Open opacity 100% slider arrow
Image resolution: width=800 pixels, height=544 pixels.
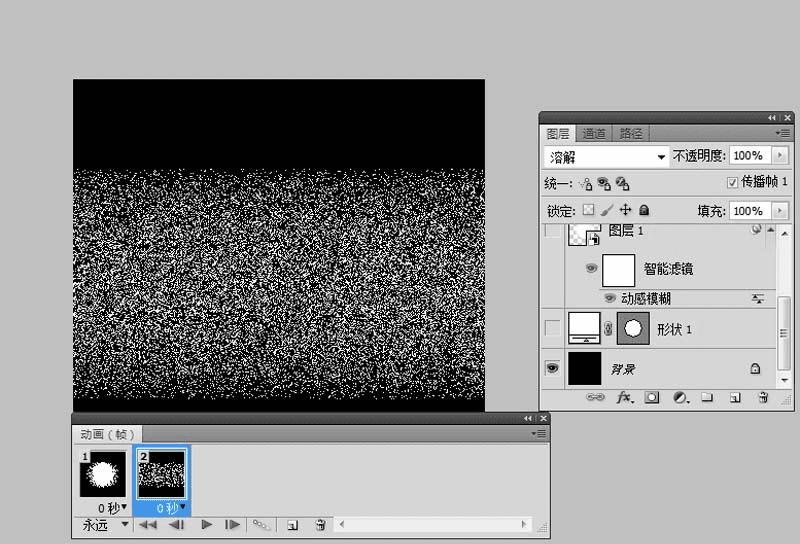click(779, 155)
